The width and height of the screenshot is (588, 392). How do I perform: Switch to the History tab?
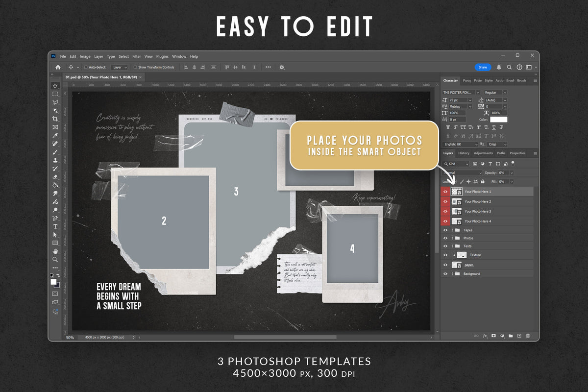tap(464, 153)
